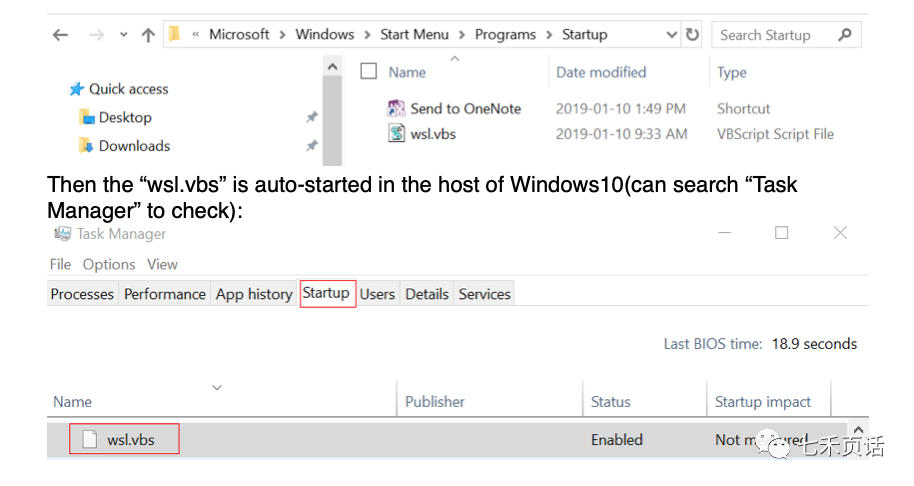Click the Enabled status of wsl.vbs
This screenshot has height=486, width=914.
pos(617,440)
